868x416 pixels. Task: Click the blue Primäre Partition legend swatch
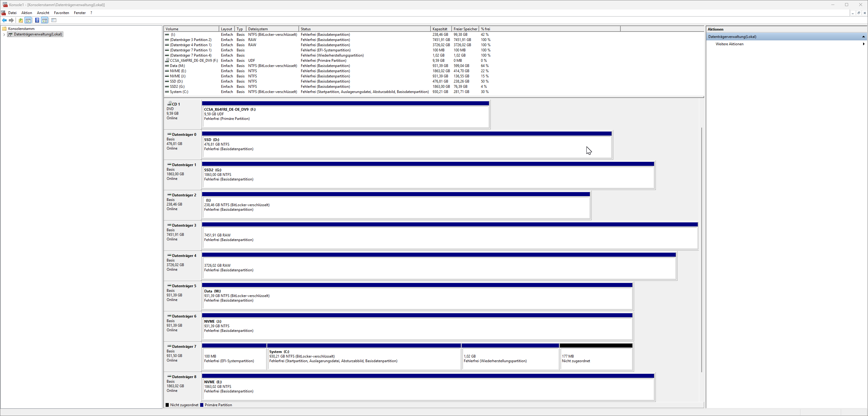coord(202,405)
